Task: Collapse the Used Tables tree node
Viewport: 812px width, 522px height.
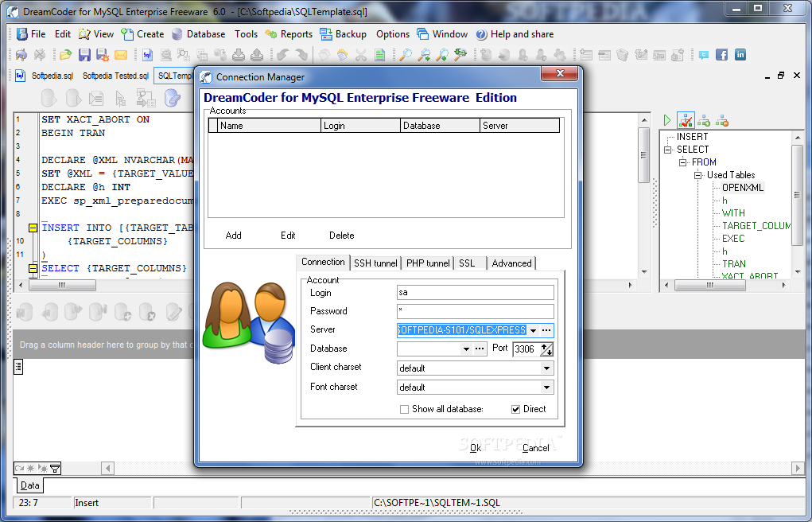Action: [x=698, y=175]
